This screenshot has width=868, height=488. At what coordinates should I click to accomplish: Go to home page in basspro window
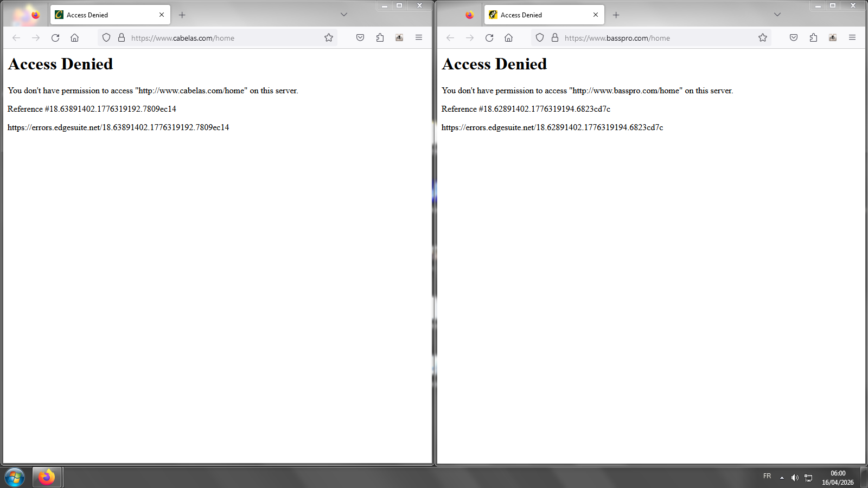coord(509,38)
